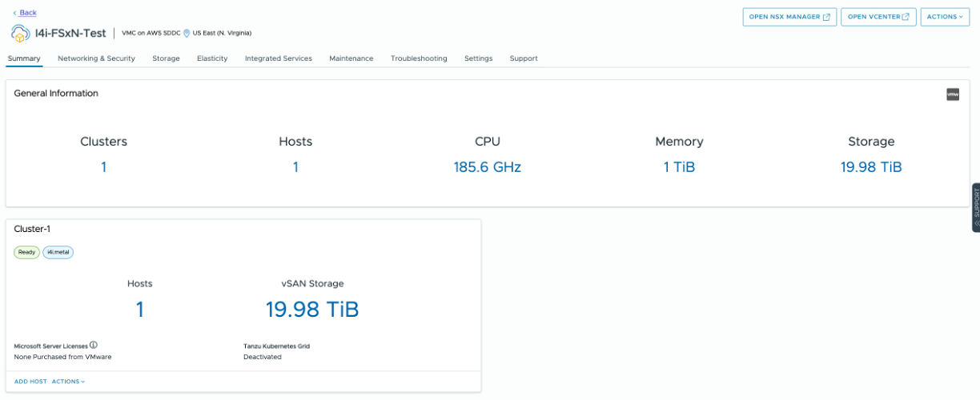Open the Cluster-1 Actions dropdown
Screen dimensions: 980x400
68,382
